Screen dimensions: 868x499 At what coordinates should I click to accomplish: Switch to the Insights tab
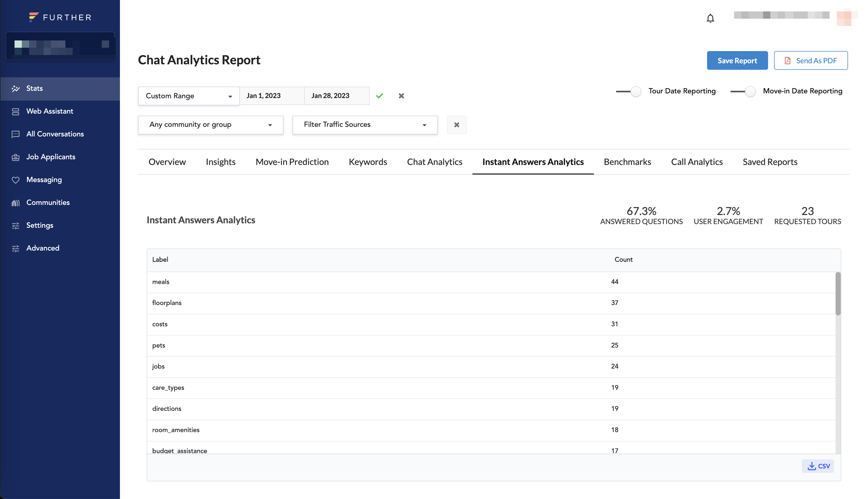tap(221, 162)
